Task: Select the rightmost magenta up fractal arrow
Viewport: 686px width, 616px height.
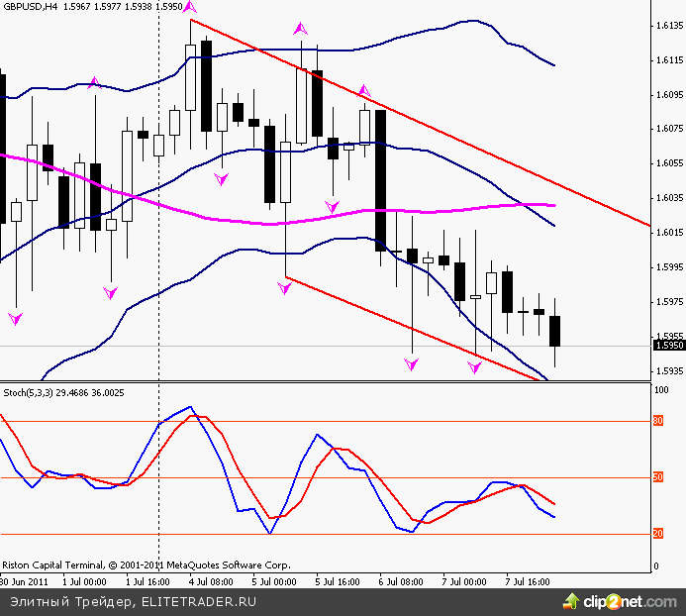Action: click(x=363, y=91)
